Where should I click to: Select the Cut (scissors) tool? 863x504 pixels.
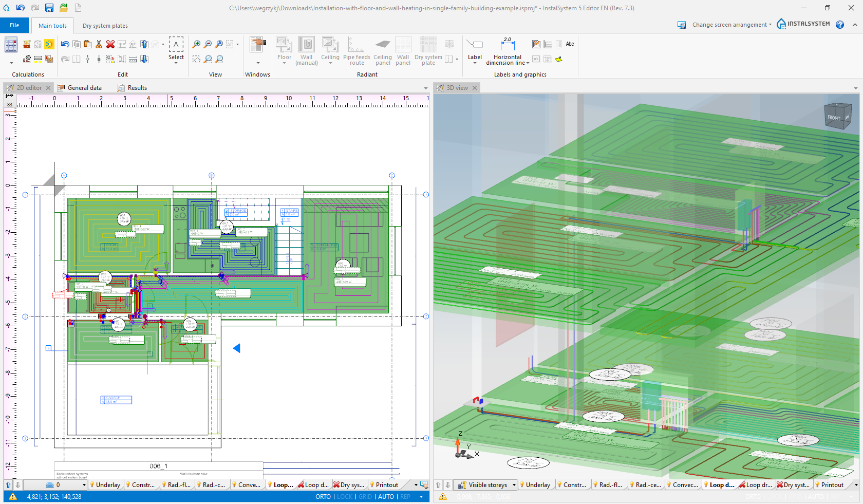click(x=99, y=44)
